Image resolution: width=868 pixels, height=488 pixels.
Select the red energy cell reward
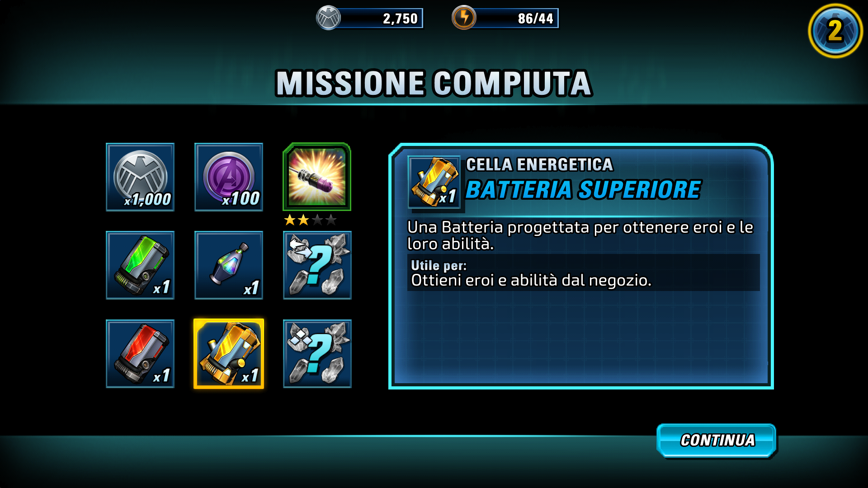point(140,354)
